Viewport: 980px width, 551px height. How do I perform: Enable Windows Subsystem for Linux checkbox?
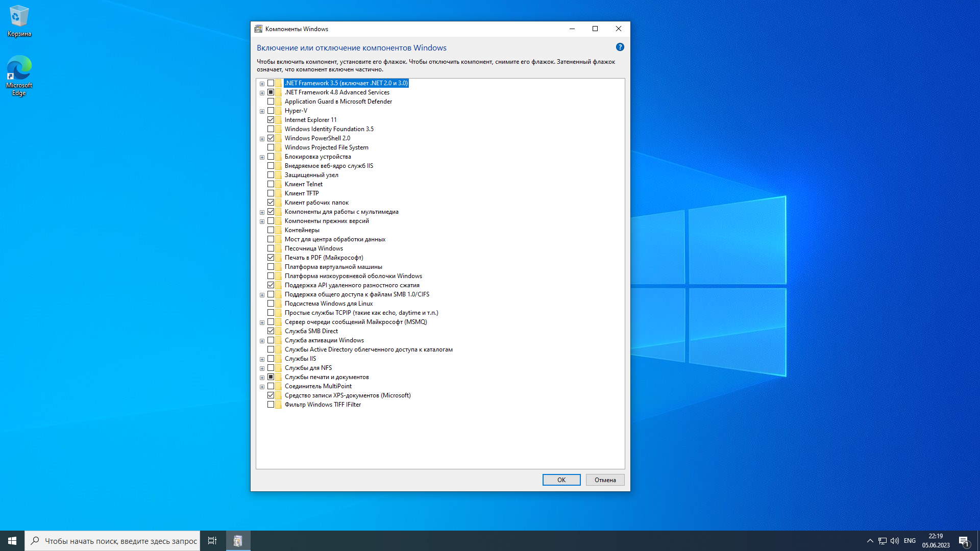pos(271,304)
